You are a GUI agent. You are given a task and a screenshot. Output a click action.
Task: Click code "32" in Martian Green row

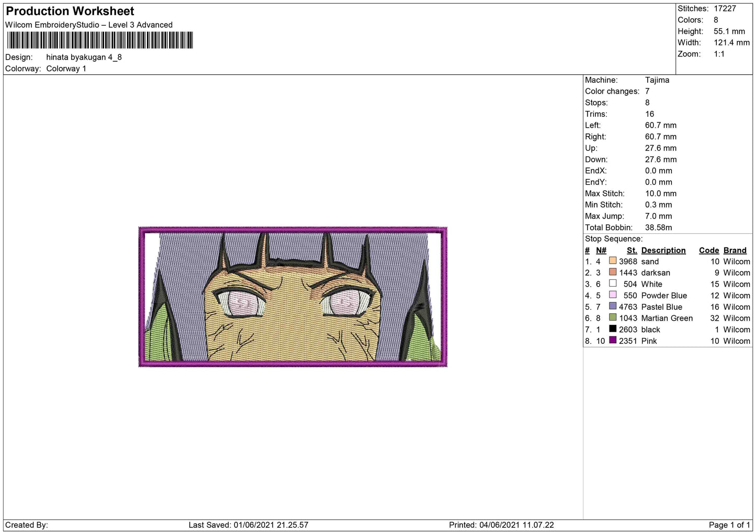click(715, 319)
